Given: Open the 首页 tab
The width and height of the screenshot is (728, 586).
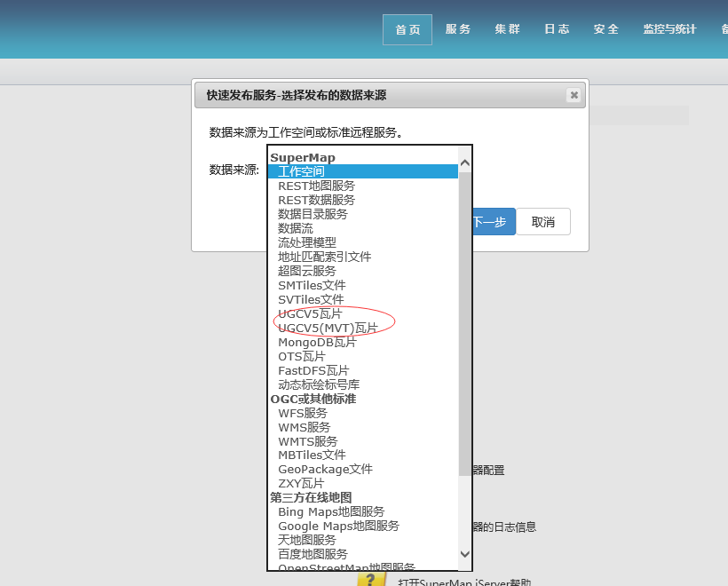Looking at the screenshot, I should click(408, 29).
